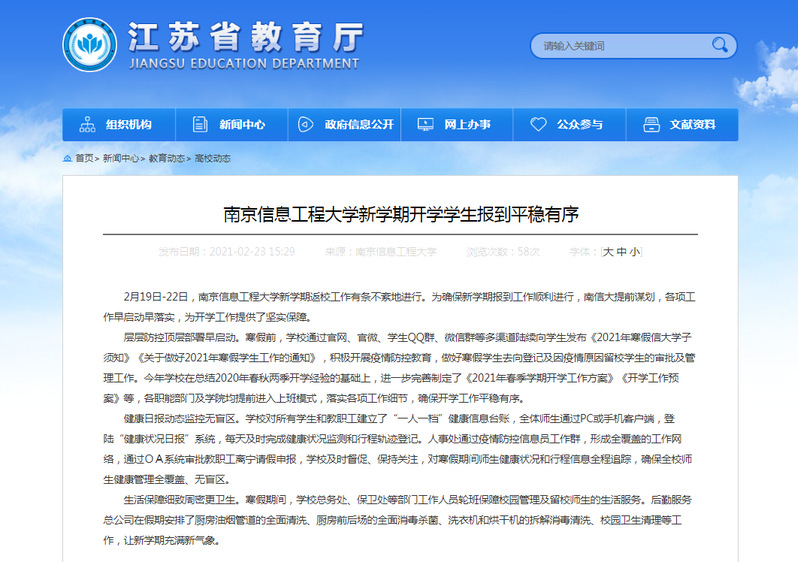Set font size to 中 (medium)
Image resolution: width=798 pixels, height=562 pixels.
tap(621, 252)
